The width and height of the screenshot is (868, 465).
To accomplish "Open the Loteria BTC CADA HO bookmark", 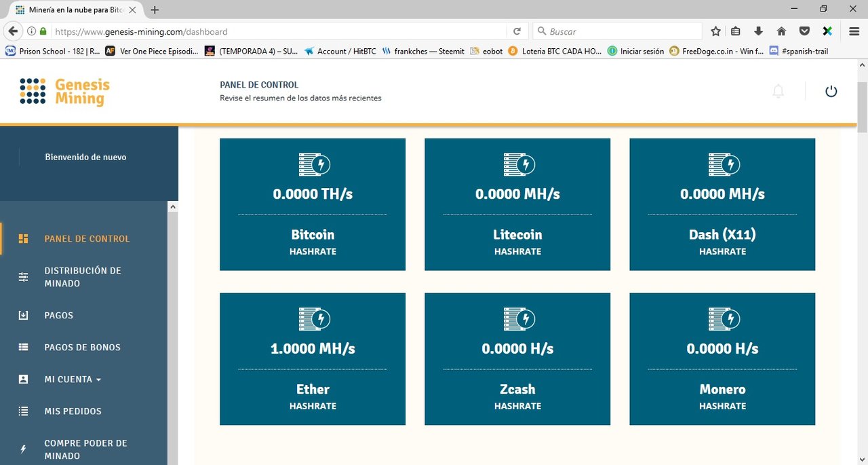I will click(x=555, y=51).
